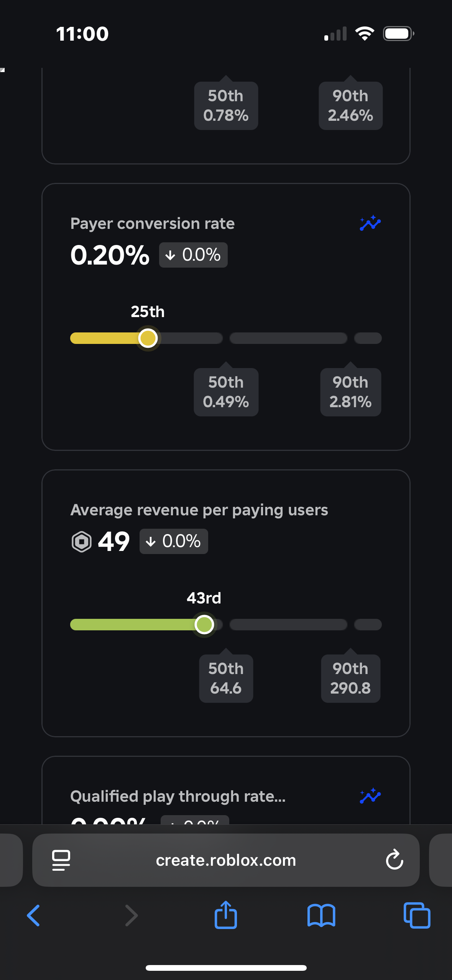This screenshot has width=452, height=980.
Task: Tap 50th 64.6 percentile marker
Action: [226, 678]
